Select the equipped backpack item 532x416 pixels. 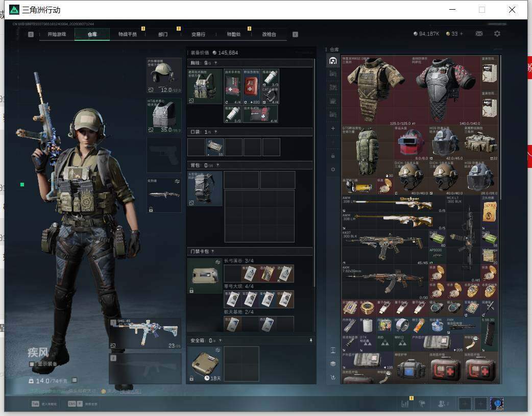click(x=205, y=189)
